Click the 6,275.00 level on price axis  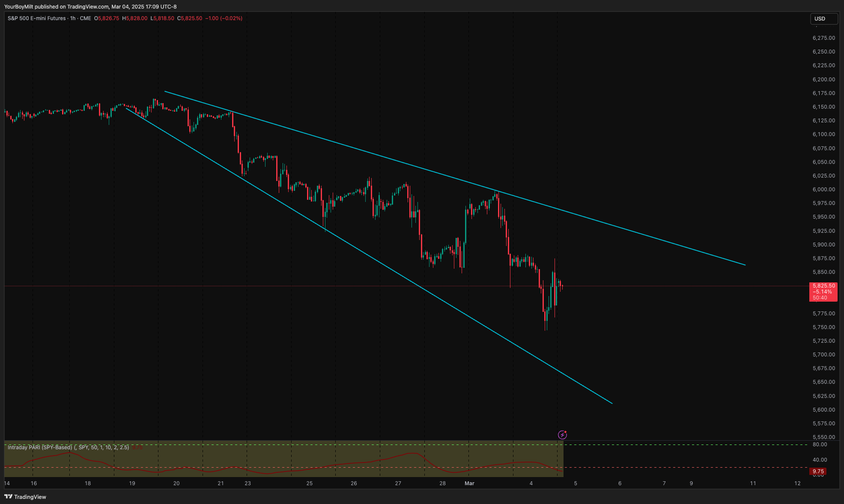(x=823, y=38)
